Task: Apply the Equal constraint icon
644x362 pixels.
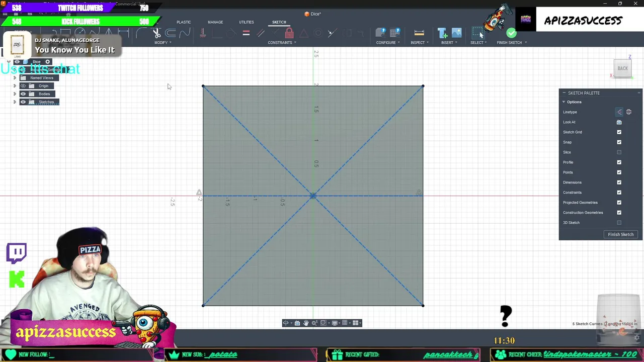Action: [x=246, y=33]
